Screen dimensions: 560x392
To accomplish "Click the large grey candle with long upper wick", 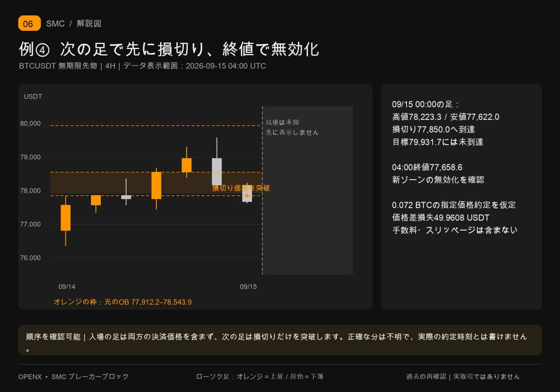I will pos(217,172).
